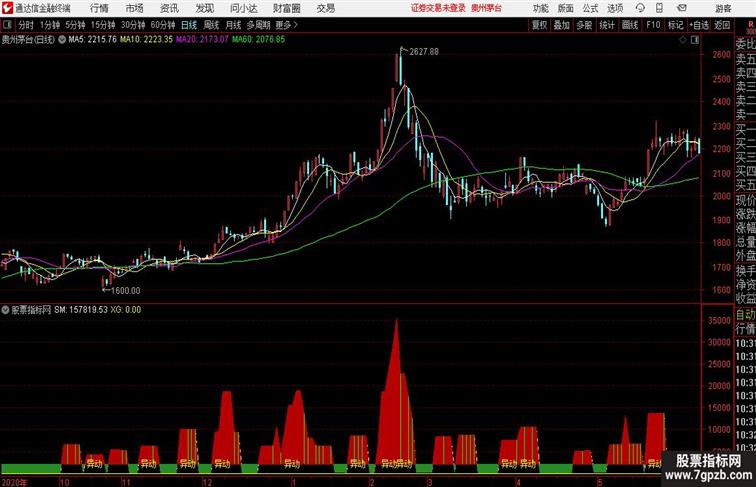The image size is (756, 487).
Task: Expand the 贵州茅台(日线) indicator dropdown arrow
Action: [62, 40]
